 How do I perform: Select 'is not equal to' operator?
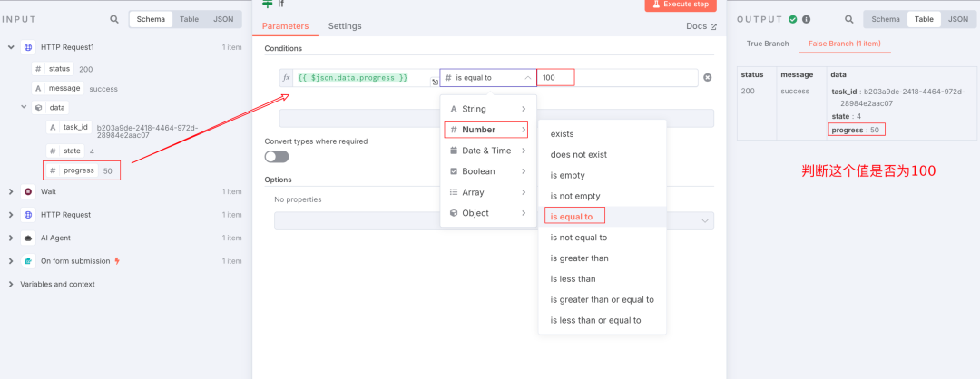click(x=603, y=238)
